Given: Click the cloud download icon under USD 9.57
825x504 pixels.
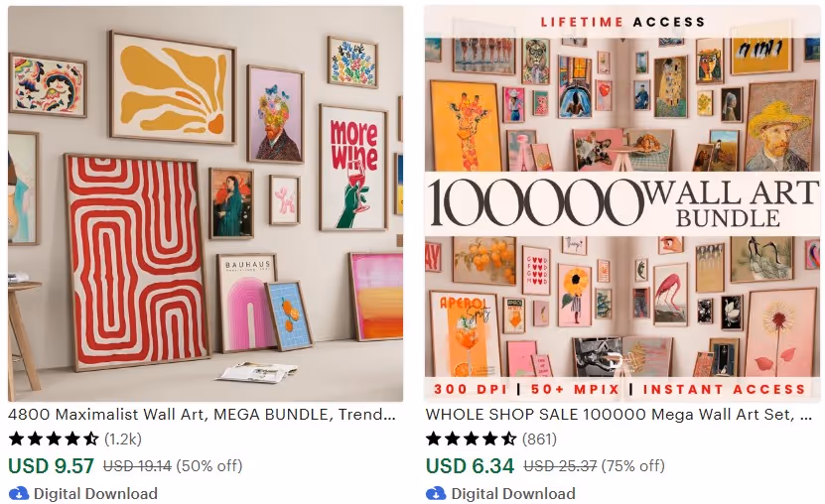Looking at the screenshot, I should [19, 493].
